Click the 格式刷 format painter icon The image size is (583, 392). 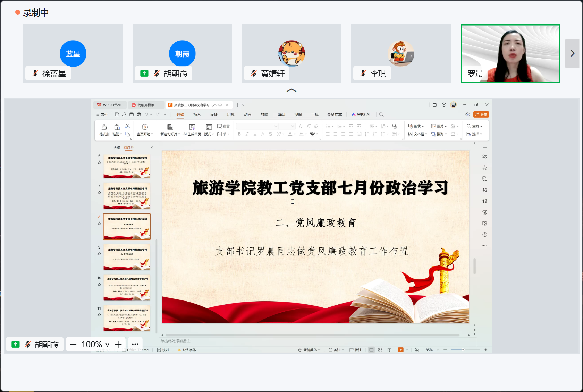[x=104, y=127]
